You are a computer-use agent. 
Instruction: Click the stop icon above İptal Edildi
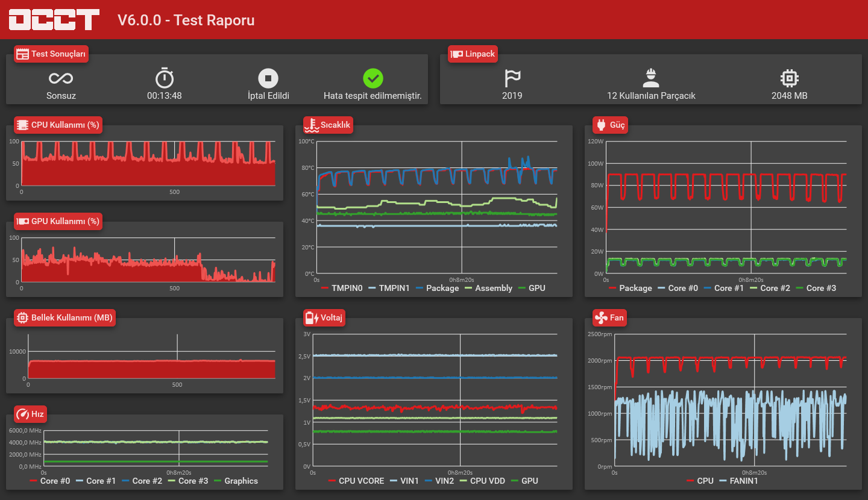[268, 78]
